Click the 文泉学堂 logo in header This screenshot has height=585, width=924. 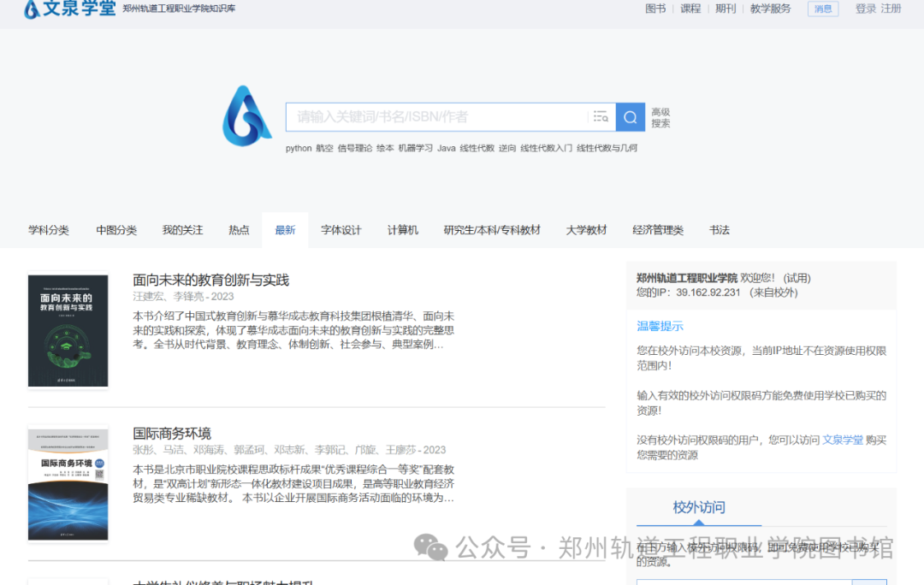69,9
